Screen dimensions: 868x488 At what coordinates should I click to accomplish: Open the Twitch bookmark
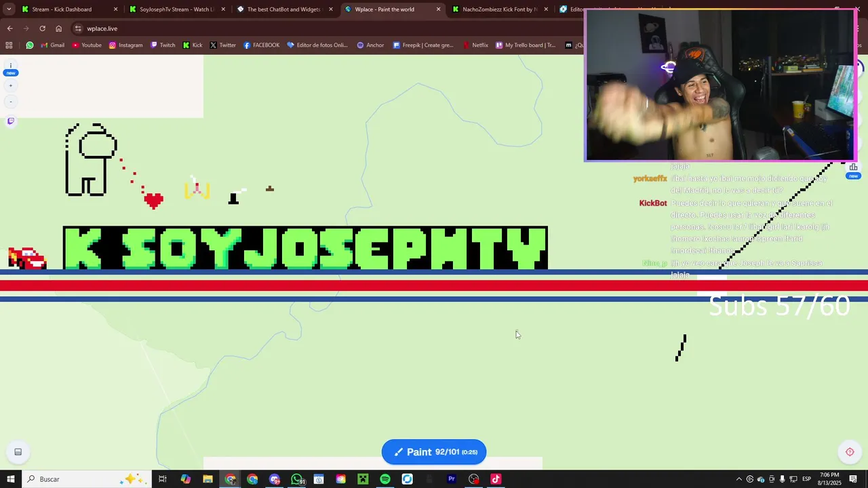(x=163, y=45)
